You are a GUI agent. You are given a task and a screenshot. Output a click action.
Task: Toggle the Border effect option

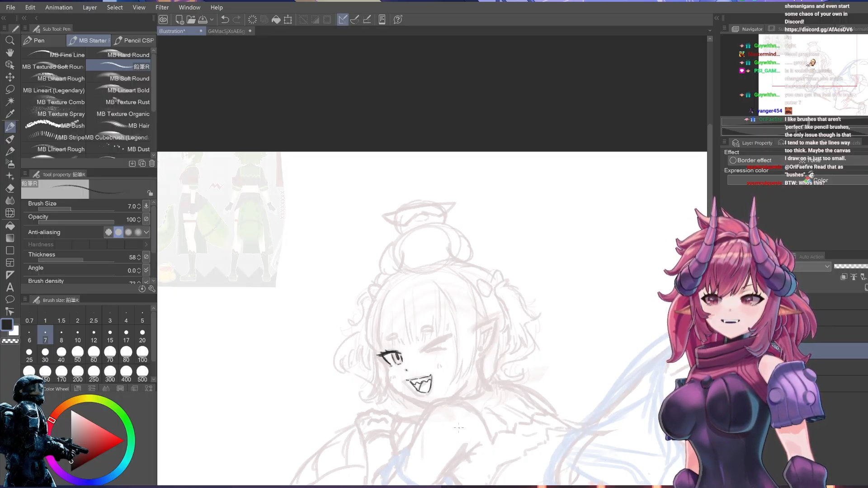coord(733,160)
